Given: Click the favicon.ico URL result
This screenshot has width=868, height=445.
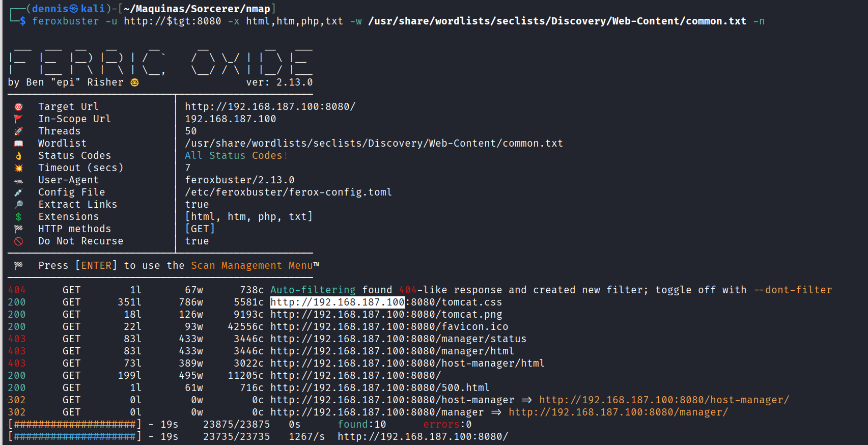Looking at the screenshot, I should (389, 327).
